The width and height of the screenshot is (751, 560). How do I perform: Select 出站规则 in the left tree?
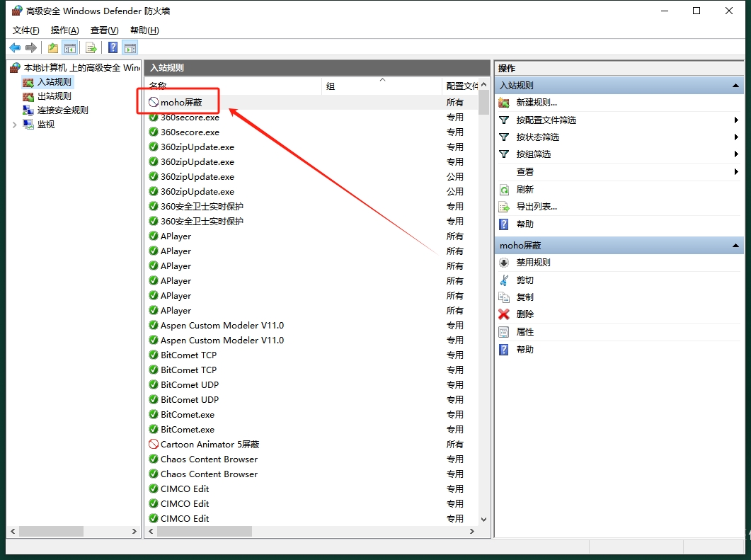pos(54,96)
